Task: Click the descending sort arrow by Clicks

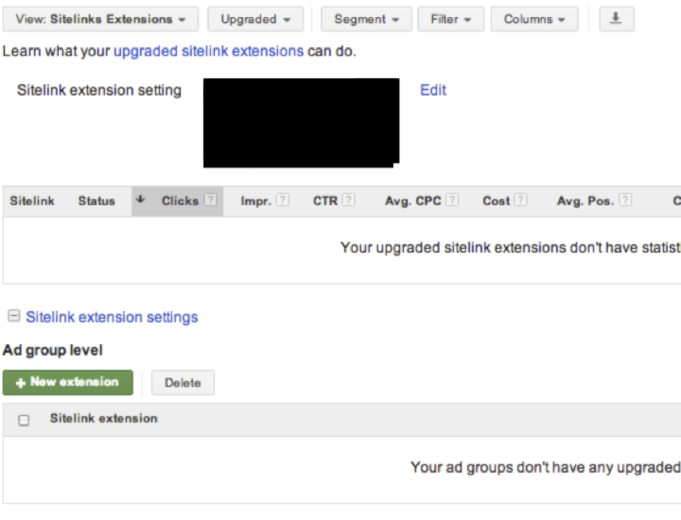Action: [140, 200]
